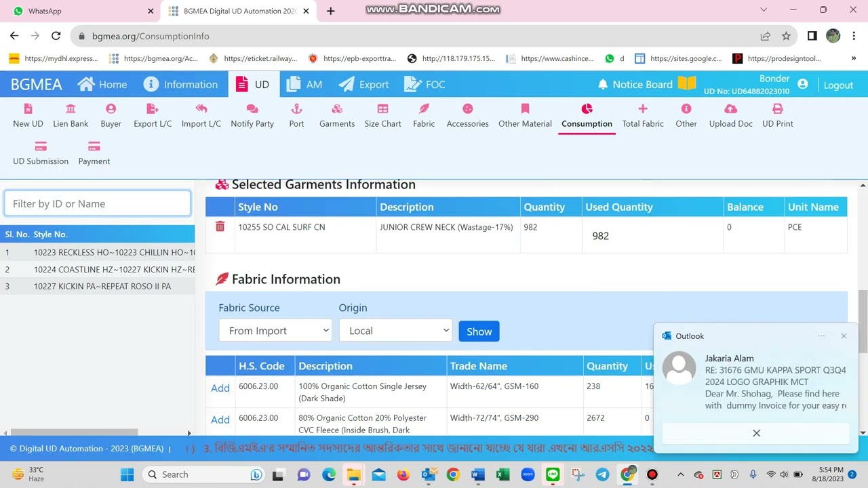Open Total Fabric section
This screenshot has height=488, width=868.
click(x=643, y=116)
